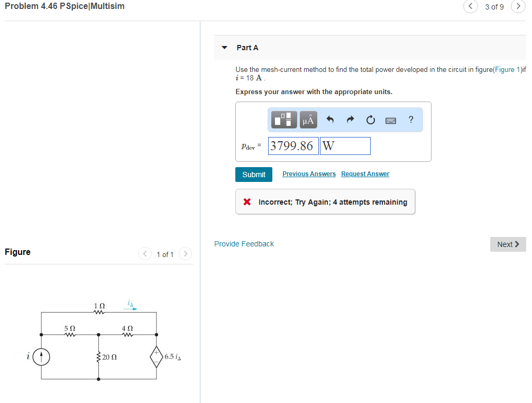This screenshot has width=532, height=403.
Task: Collapse the Part A section
Action: pyautogui.click(x=225, y=48)
